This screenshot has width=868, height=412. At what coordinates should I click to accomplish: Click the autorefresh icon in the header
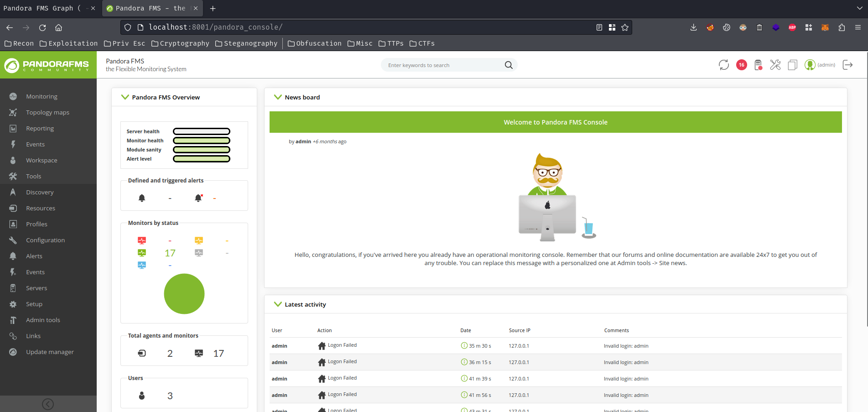(724, 65)
